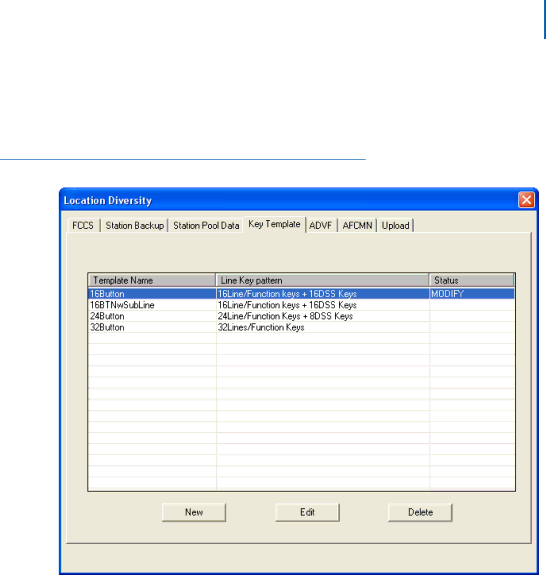This screenshot has height=575, width=546.
Task: Click the Edit button
Action: click(x=307, y=512)
